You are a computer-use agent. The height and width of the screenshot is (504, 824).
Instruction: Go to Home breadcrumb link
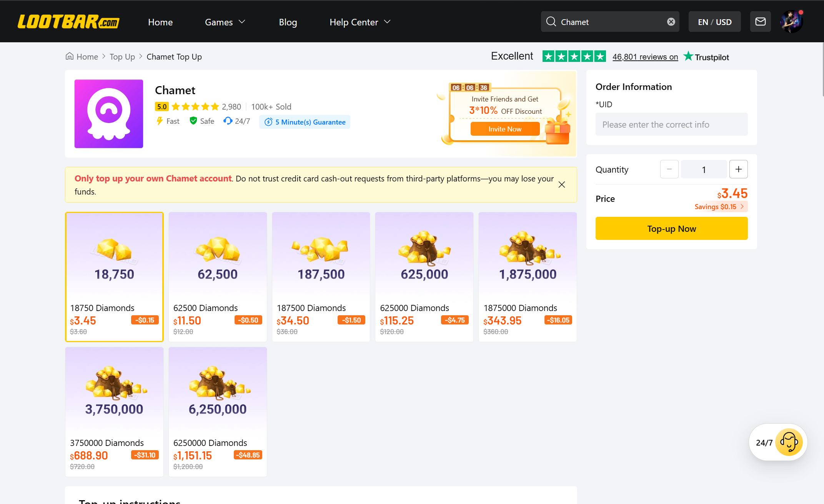pyautogui.click(x=87, y=57)
